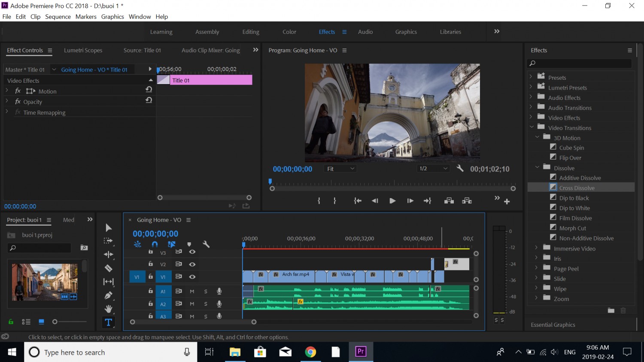644x362 pixels.
Task: Click the Button Editor plus icon
Action: pos(507,202)
